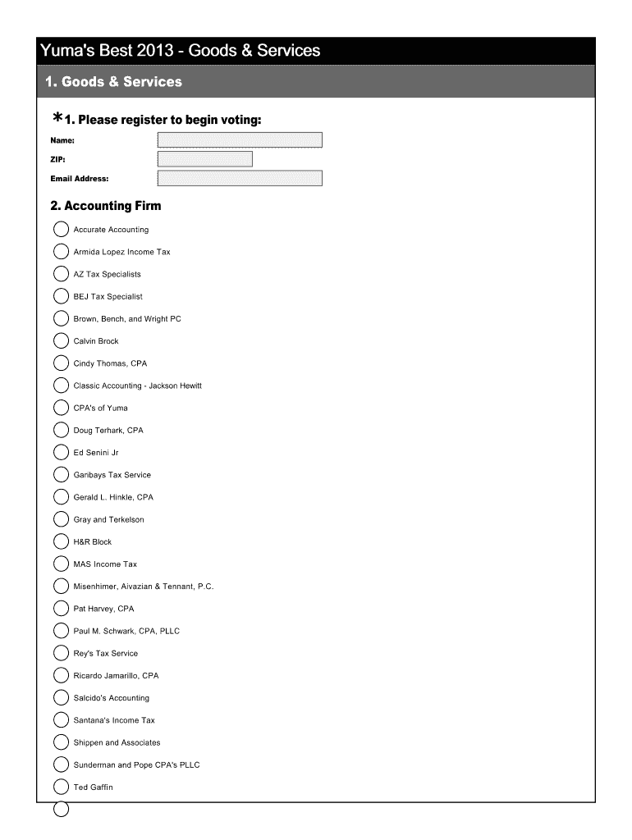Choose Armida Lopez Income Tax option
The image size is (632, 840).
tap(62, 252)
